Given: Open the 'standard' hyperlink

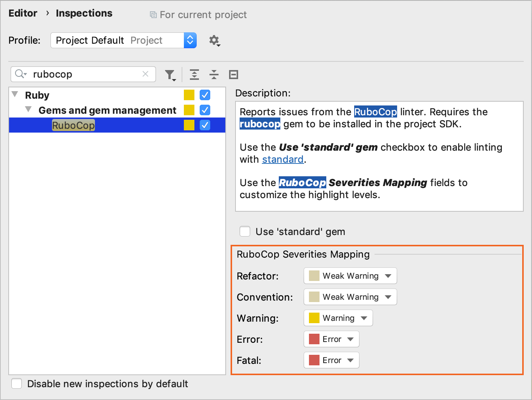Looking at the screenshot, I should (x=283, y=159).
